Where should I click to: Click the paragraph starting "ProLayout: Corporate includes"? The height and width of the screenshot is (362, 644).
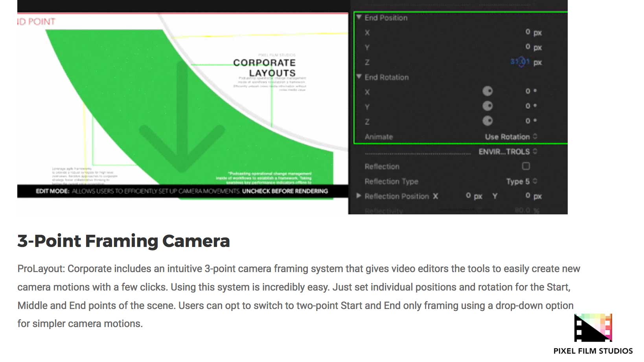coord(299,296)
